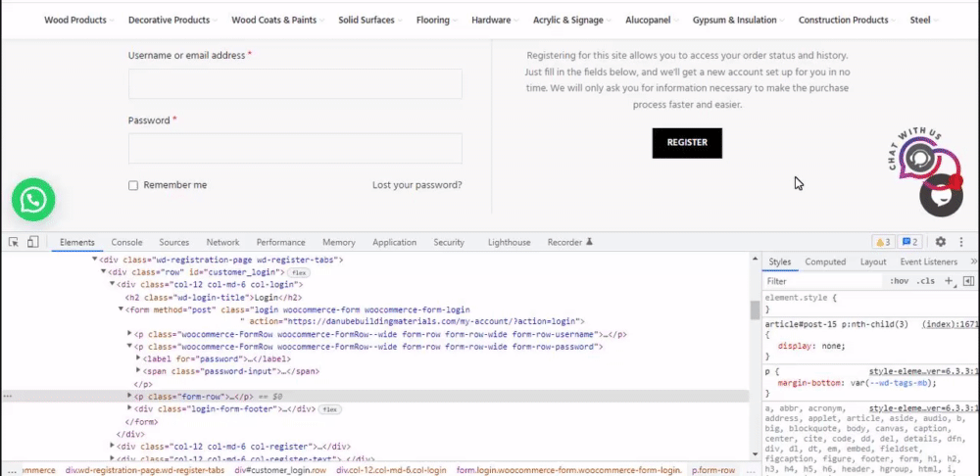The image size is (980, 476).
Task: Add a new style rule with plus icon
Action: pyautogui.click(x=950, y=281)
